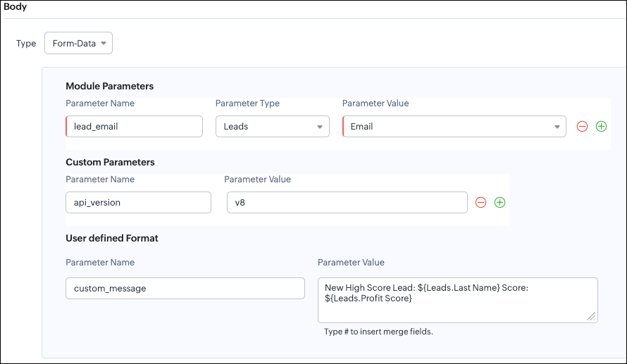Image resolution: width=627 pixels, height=364 pixels.
Task: Click the v8 parameter value field
Action: point(347,203)
